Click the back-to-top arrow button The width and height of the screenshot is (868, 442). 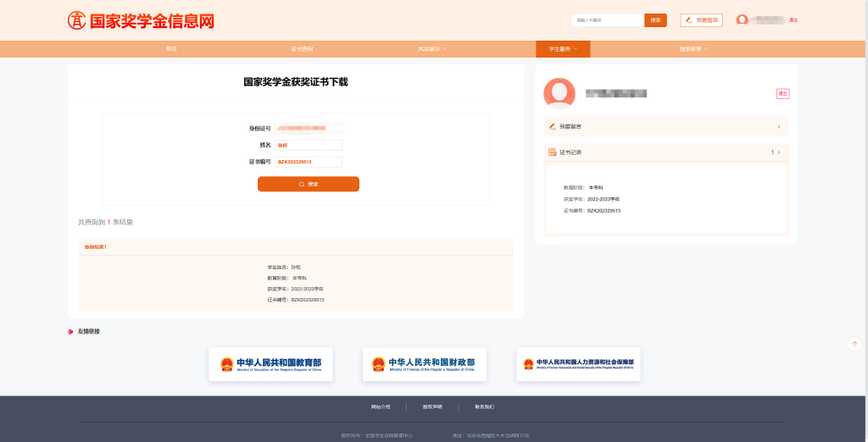pos(854,344)
